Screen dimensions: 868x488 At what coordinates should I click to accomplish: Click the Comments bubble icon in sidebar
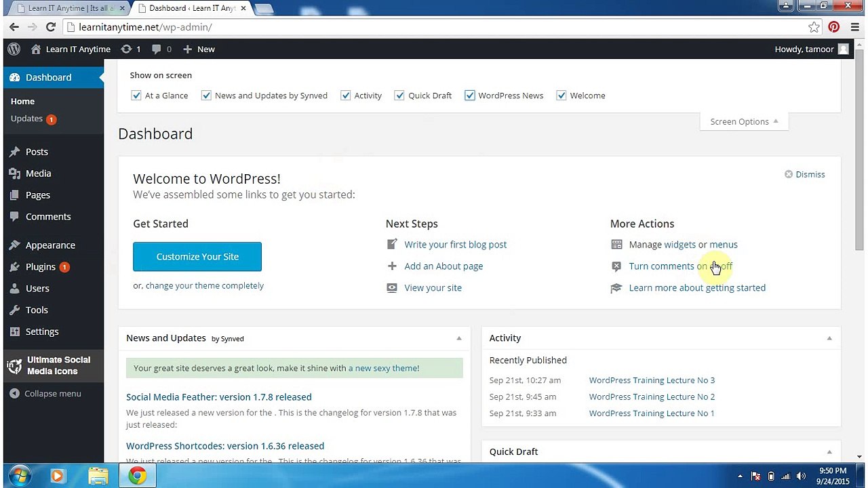click(x=14, y=217)
